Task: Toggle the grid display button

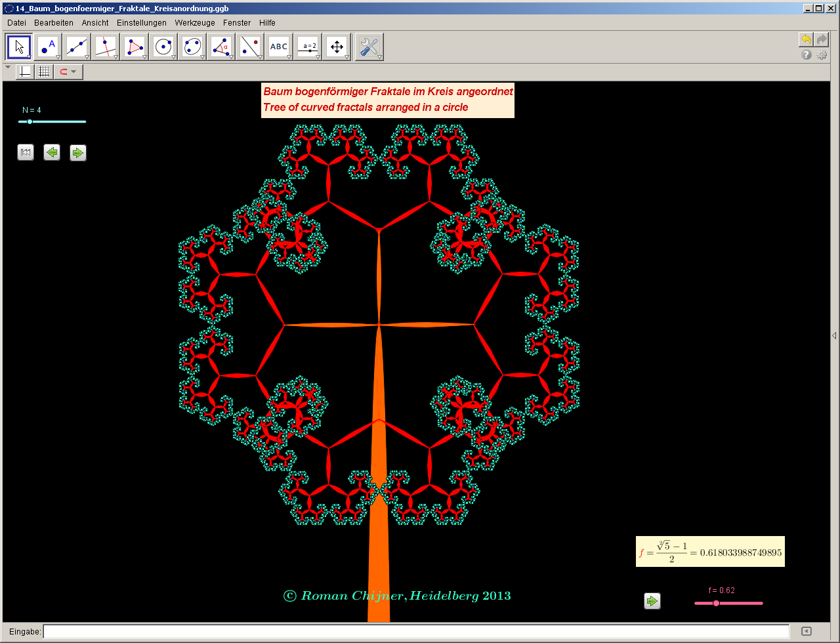Action: coord(43,72)
